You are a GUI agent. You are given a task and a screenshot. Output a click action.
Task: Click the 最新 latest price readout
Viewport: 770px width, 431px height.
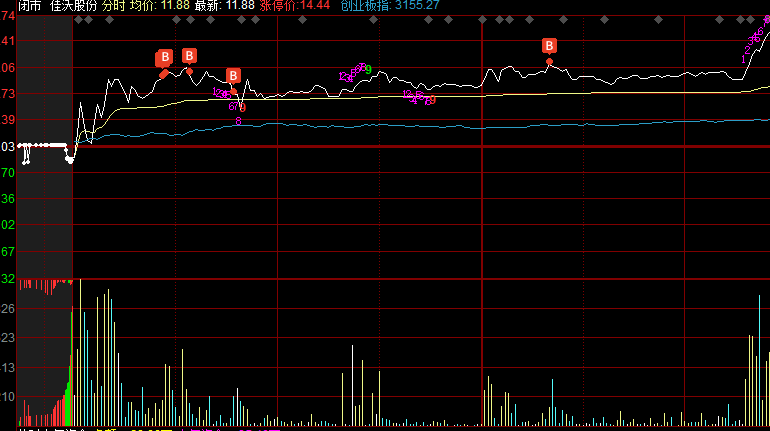point(224,6)
